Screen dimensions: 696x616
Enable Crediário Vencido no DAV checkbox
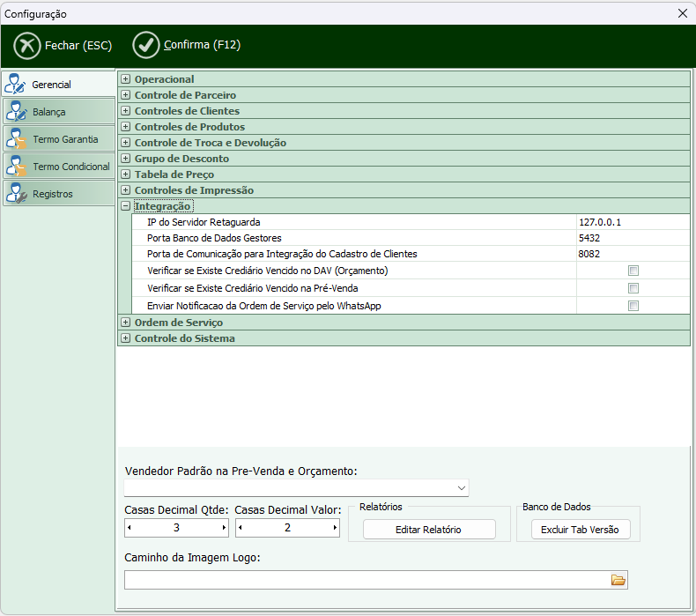633,271
